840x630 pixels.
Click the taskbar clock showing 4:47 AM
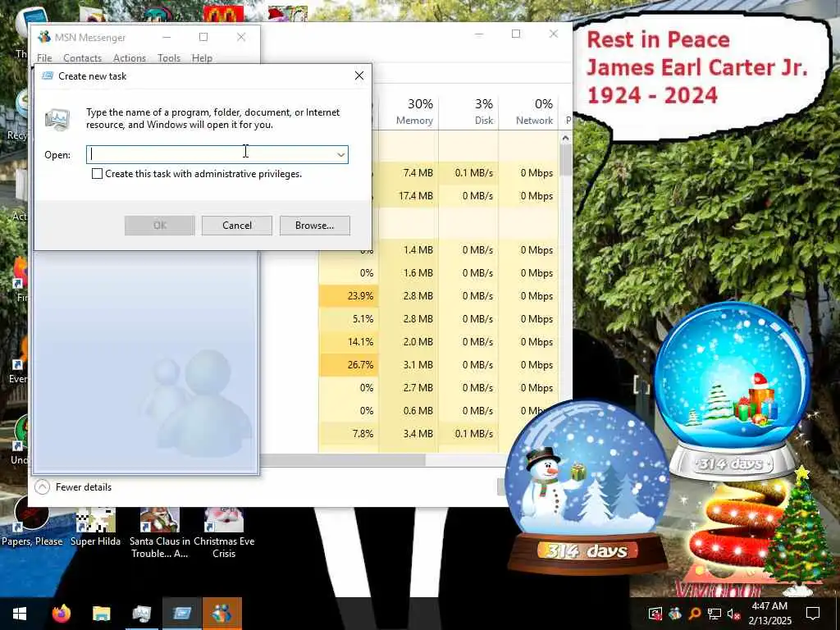[769, 614]
